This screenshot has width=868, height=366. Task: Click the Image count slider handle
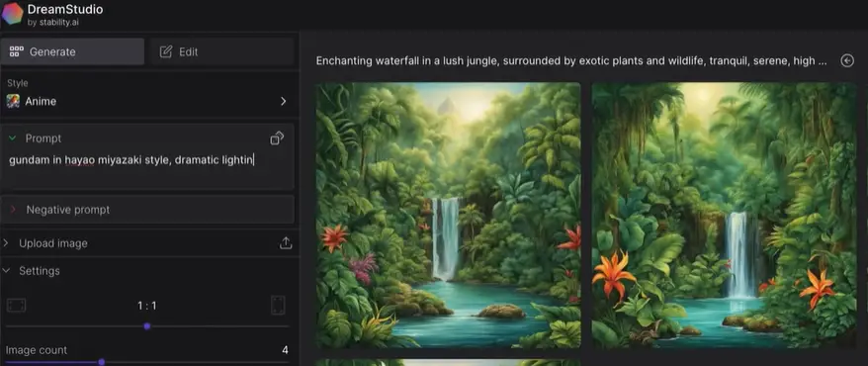coord(101,362)
